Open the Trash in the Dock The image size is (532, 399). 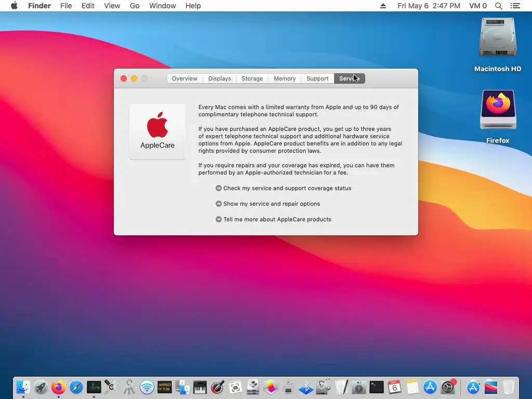point(508,387)
